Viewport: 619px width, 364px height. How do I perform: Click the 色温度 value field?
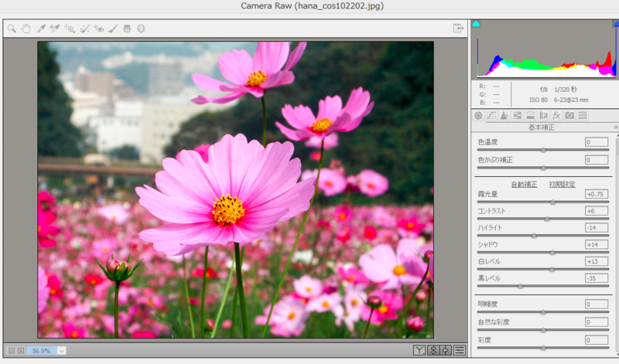[597, 142]
